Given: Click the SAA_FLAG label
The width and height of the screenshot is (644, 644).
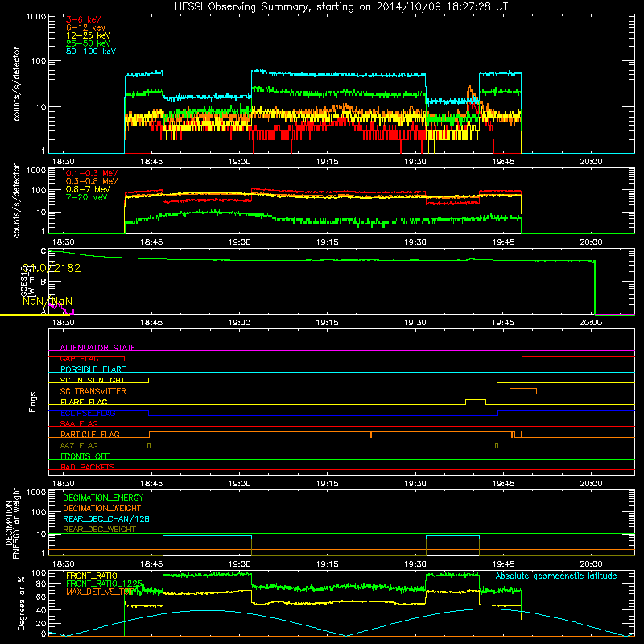Looking at the screenshot, I should point(79,423).
